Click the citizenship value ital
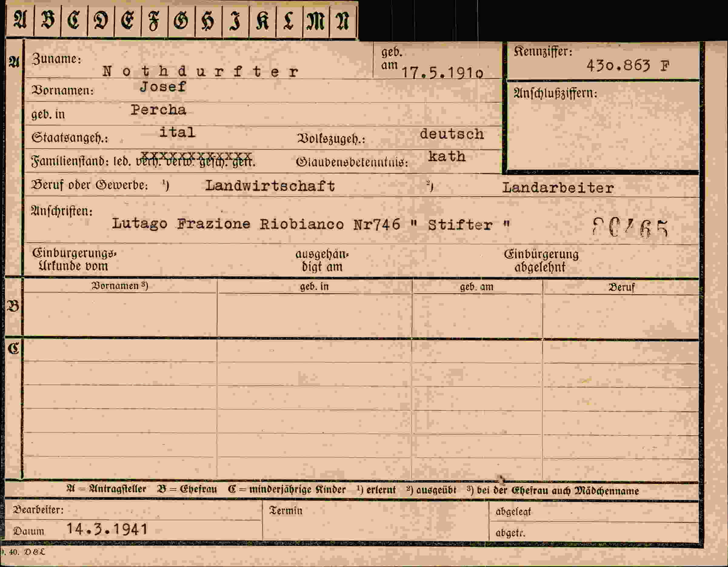 pos(177,133)
